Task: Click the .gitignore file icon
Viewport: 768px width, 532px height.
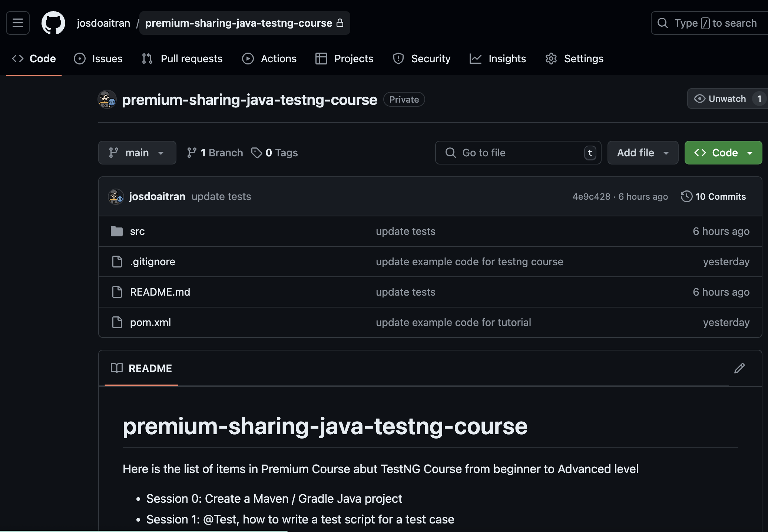Action: point(117,262)
